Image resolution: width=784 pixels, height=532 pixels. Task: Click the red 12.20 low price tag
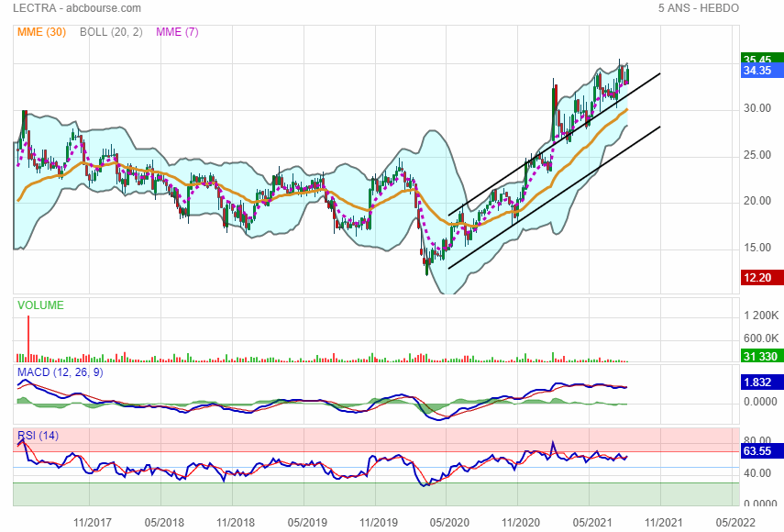pos(761,278)
